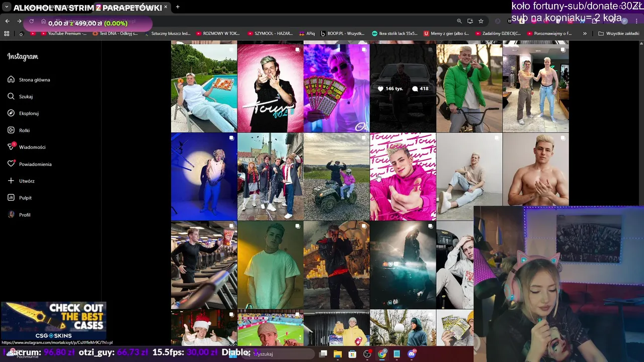Image resolution: width=644 pixels, height=362 pixels.
Task: Open the shirtless portrait post
Action: [x=536, y=169]
